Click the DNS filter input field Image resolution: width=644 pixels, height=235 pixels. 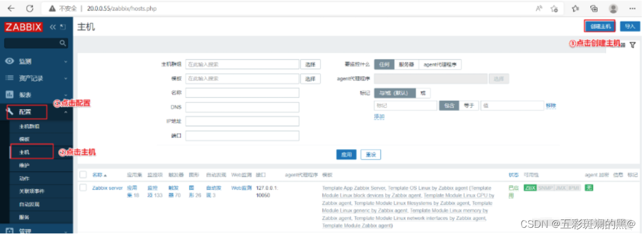pyautogui.click(x=242, y=107)
